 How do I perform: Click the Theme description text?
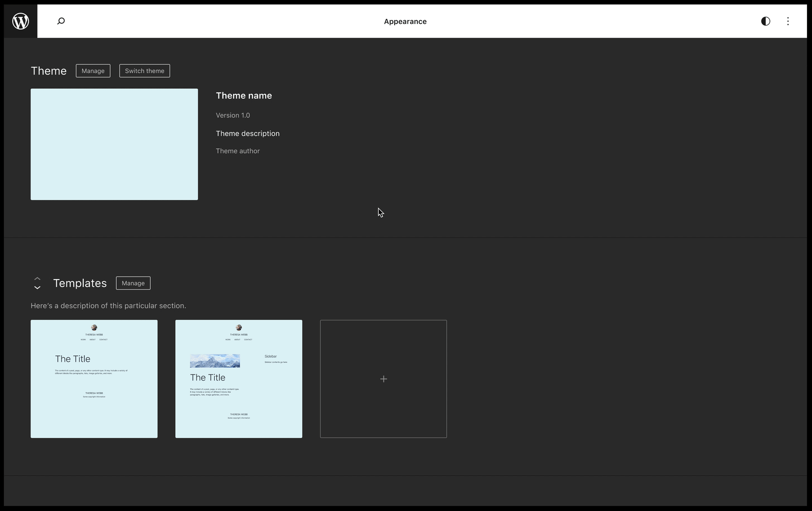pos(247,133)
